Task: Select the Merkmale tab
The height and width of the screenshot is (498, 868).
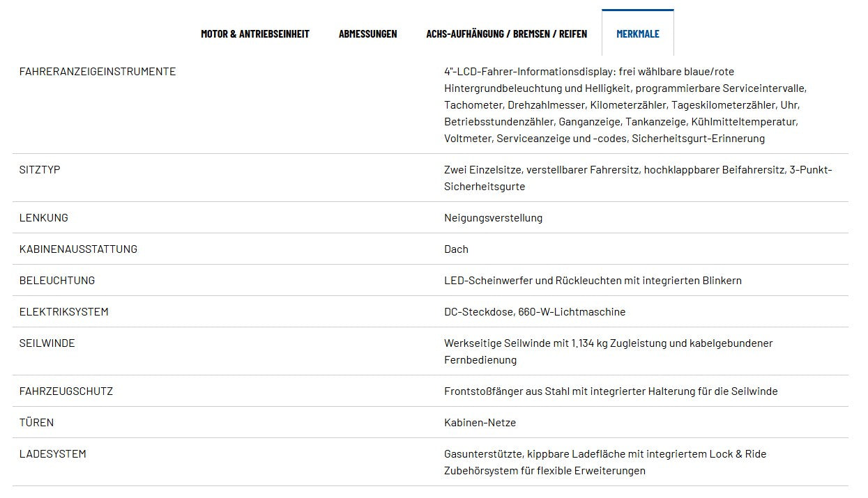Action: [638, 33]
